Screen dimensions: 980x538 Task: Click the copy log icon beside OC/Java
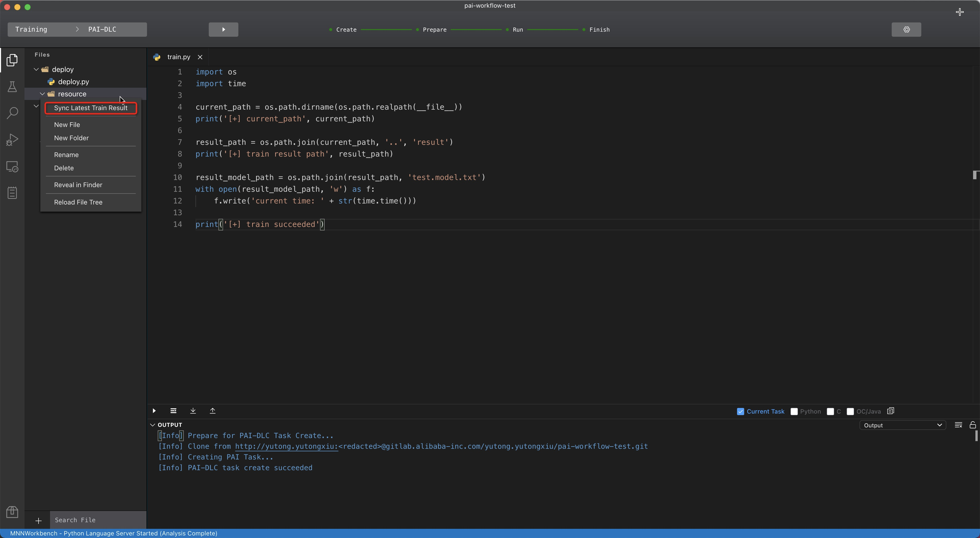[891, 411]
